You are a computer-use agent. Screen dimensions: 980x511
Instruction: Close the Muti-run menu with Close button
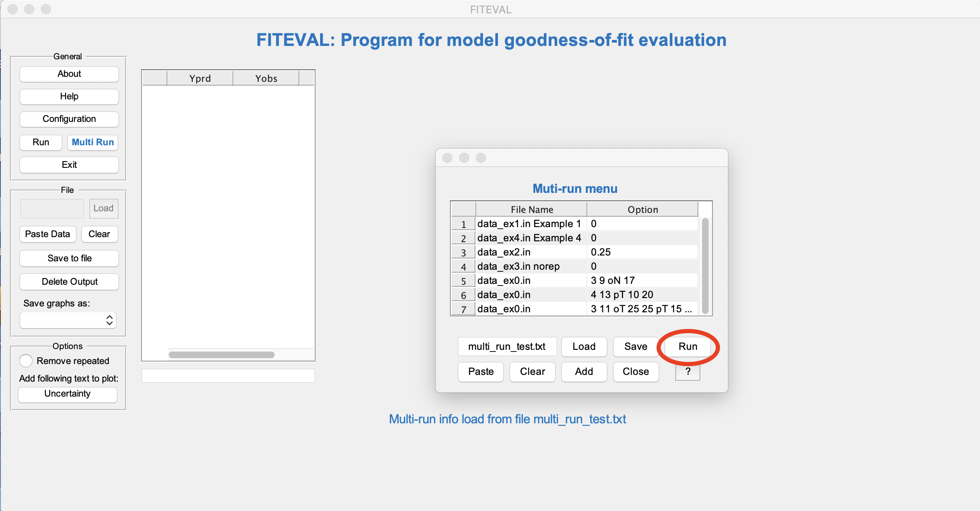[x=636, y=372]
